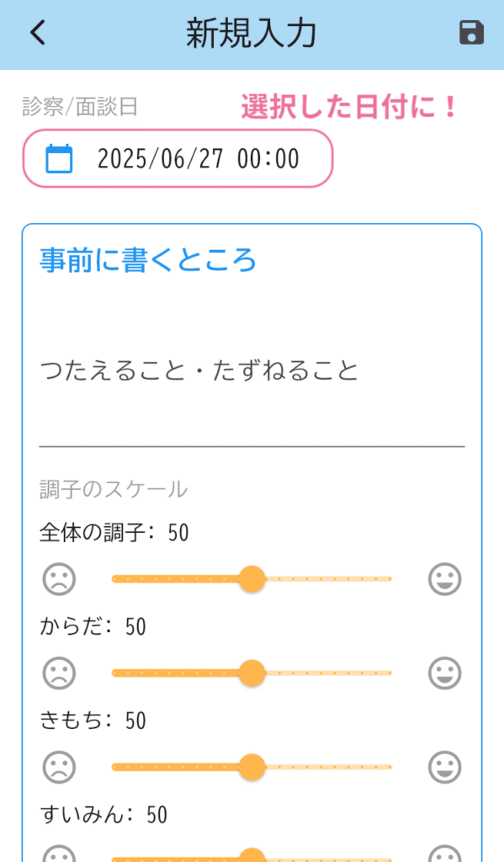Click the 全体の調子 slider handle
This screenshot has height=862, width=504.
pyautogui.click(x=252, y=579)
